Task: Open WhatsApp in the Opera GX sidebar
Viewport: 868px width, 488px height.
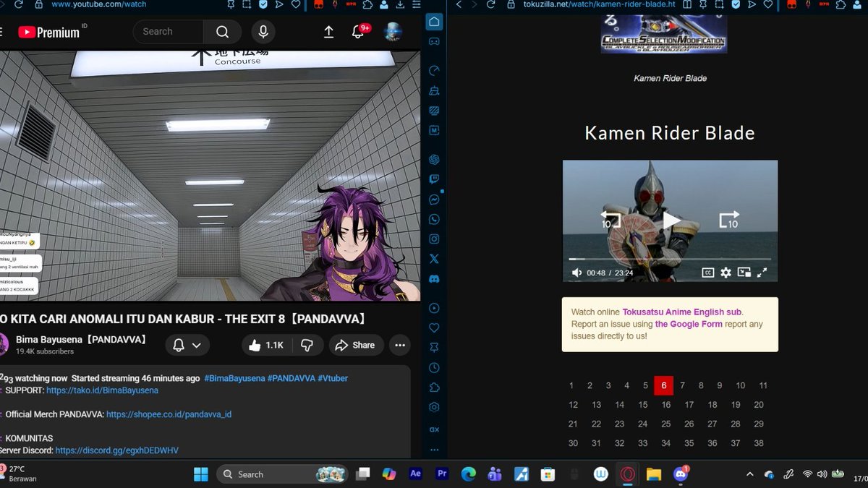Action: pyautogui.click(x=434, y=218)
